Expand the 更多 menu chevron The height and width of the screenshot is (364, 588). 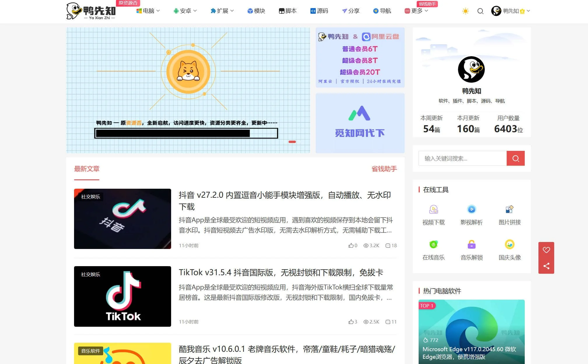click(426, 11)
